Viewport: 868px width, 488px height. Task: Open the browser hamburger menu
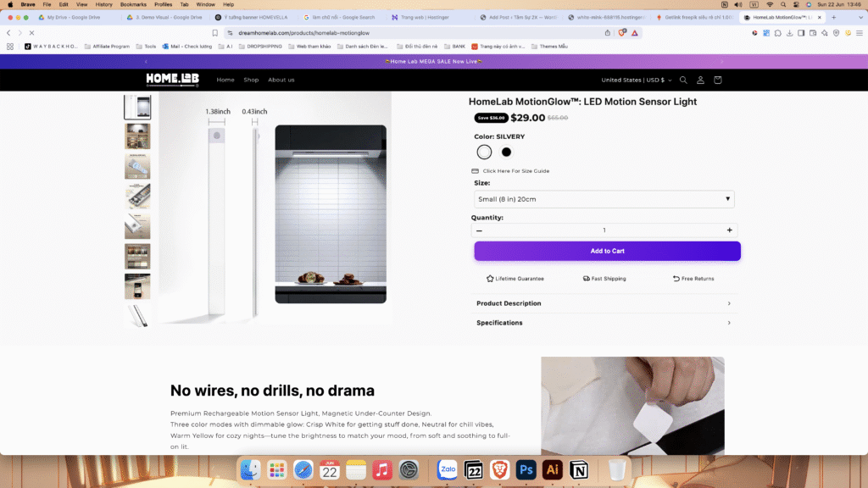[x=860, y=33]
